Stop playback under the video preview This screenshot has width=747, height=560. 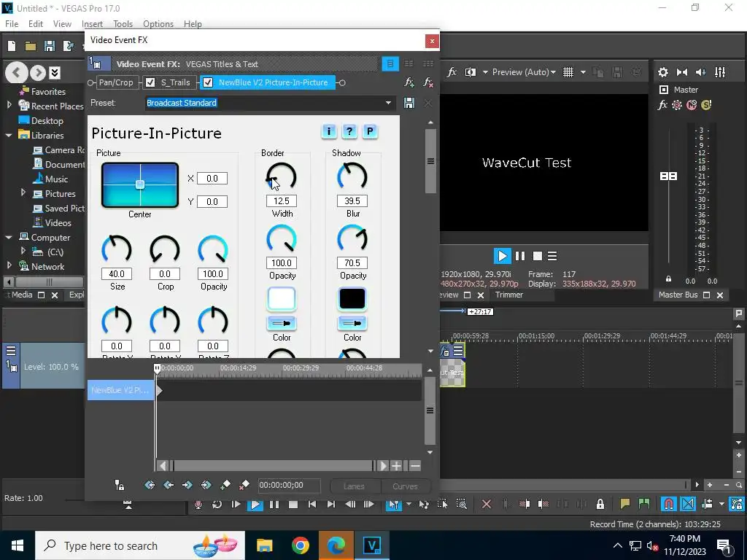click(x=538, y=256)
